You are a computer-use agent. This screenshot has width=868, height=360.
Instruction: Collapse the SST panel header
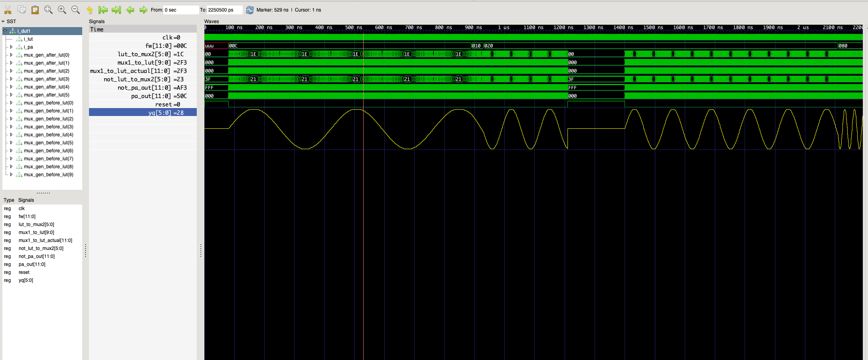pyautogui.click(x=3, y=21)
